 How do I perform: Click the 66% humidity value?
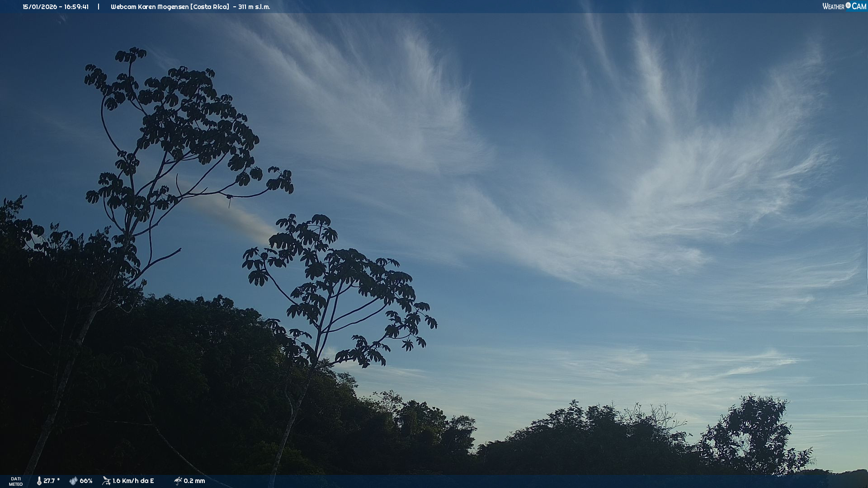click(86, 481)
